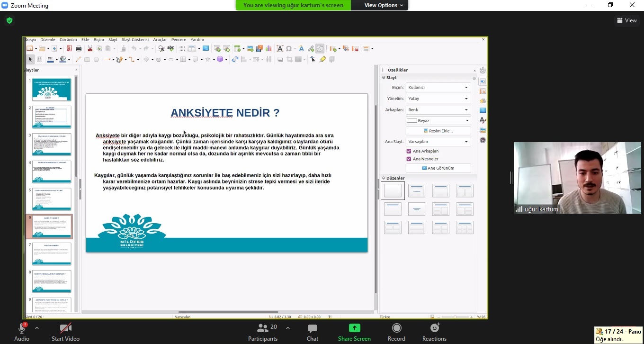Open the Ana Slayt dropdown showing Varsayılan
The image size is (644, 344).
(x=438, y=141)
